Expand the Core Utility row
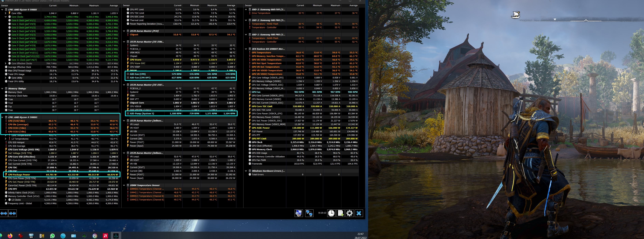Image resolution: width=644 pixels, height=239 pixels. 5,78
